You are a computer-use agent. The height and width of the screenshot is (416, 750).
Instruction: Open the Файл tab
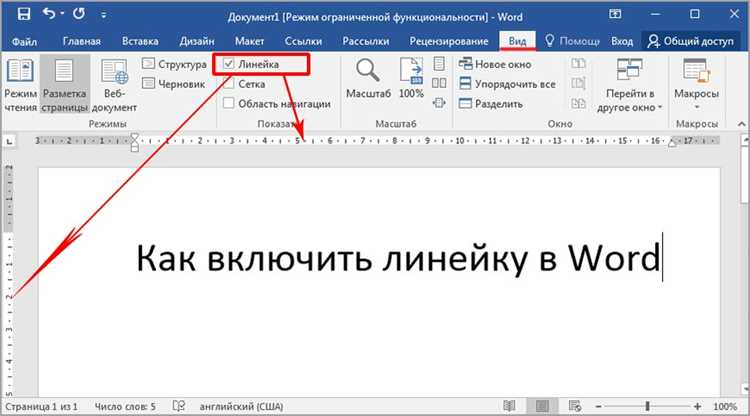(x=24, y=42)
